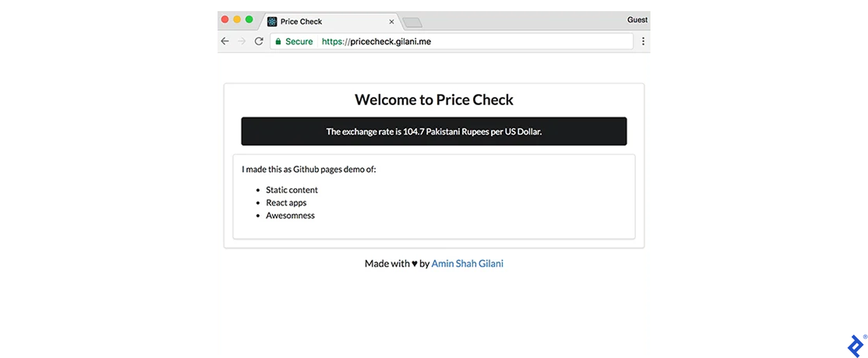Screen dimensions: 868x358
Task: Reload the page using the refresh icon
Action: point(258,41)
